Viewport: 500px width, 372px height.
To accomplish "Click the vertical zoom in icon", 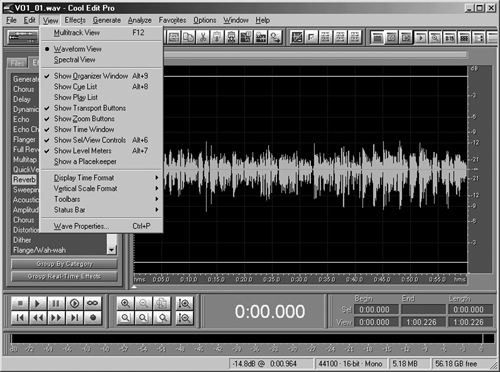I will point(184,303).
